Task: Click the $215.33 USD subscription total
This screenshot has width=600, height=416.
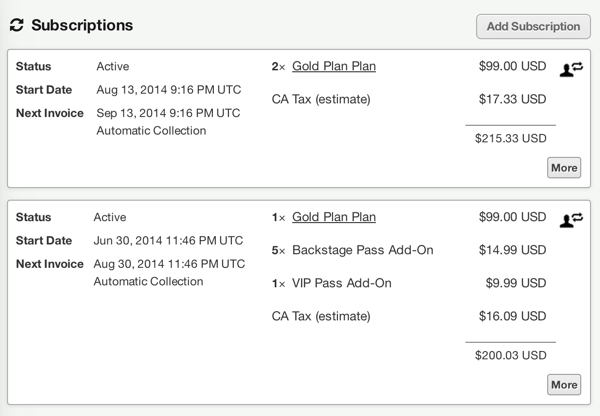Action: pos(510,138)
